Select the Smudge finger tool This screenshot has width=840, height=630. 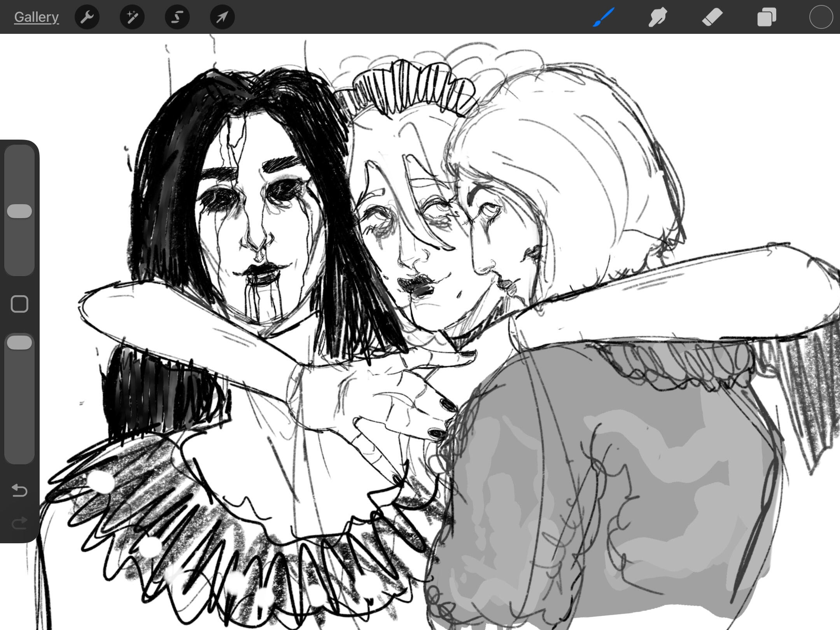[x=658, y=17]
